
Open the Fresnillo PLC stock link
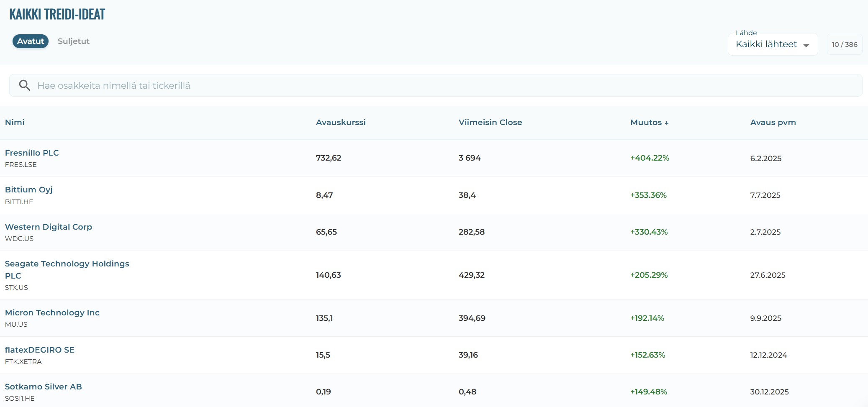tap(32, 153)
